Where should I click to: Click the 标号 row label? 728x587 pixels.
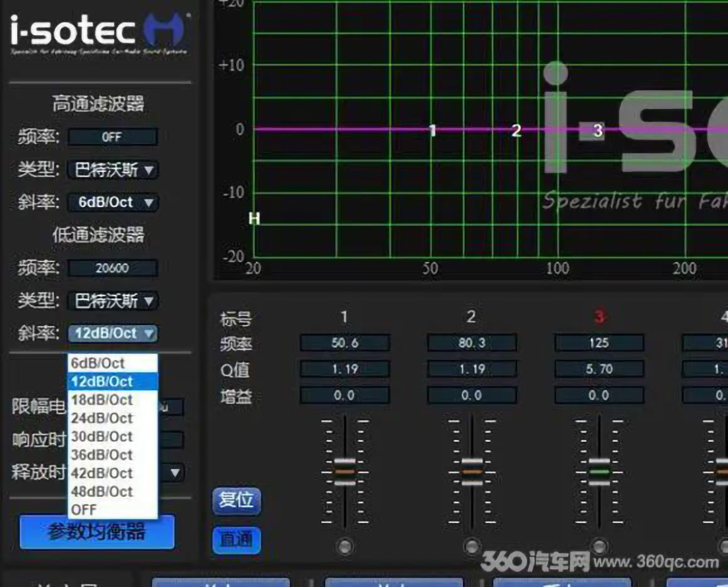[236, 318]
